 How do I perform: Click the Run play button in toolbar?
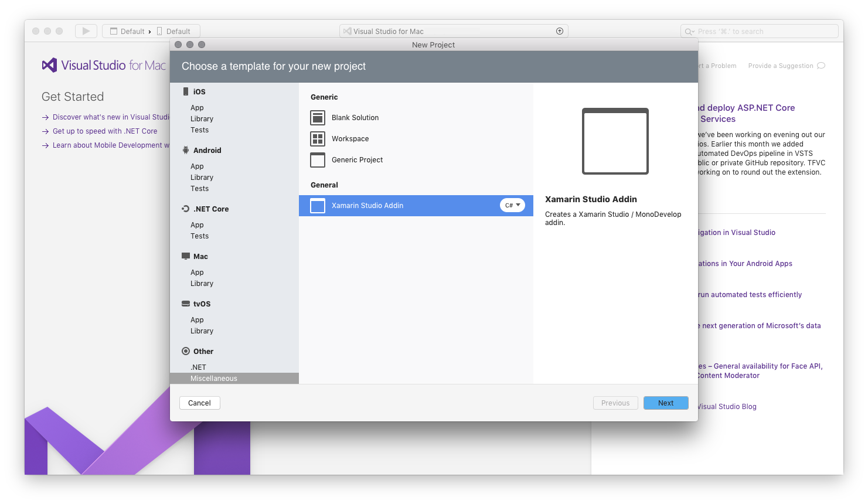point(86,31)
